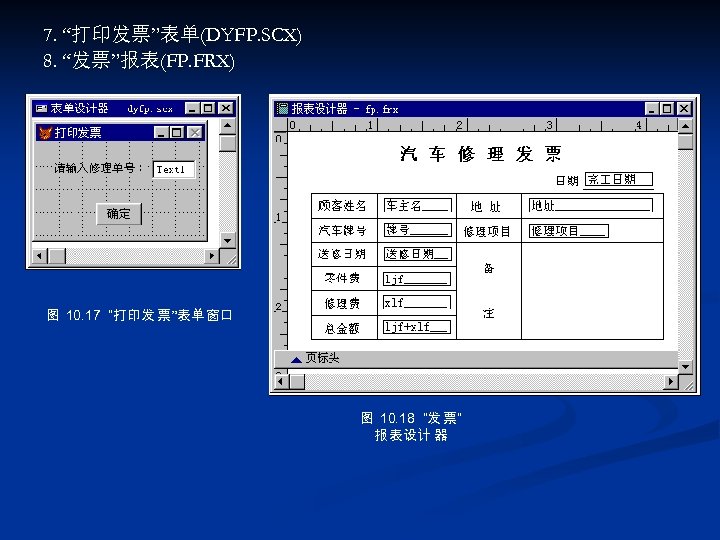Click the report designer horizontal ruler
The width and height of the screenshot is (720, 540).
pos(482,125)
